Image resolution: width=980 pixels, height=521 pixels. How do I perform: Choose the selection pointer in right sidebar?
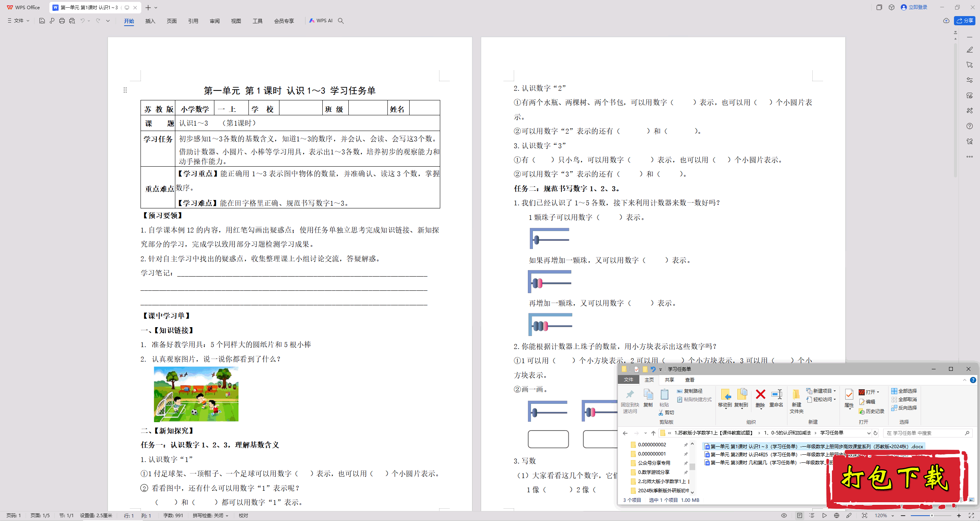(x=970, y=65)
